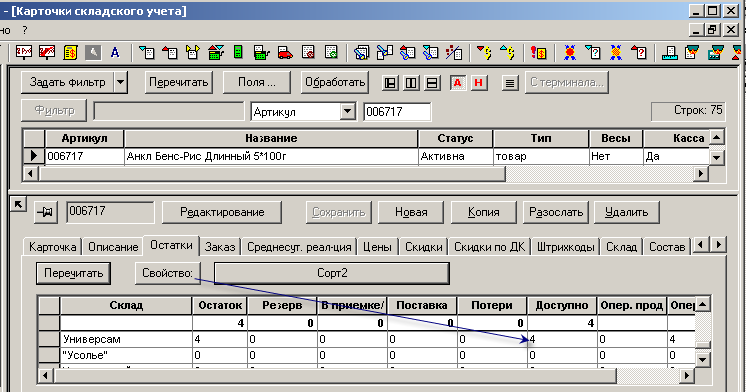
Task: Click the Копия button
Action: coord(483,212)
